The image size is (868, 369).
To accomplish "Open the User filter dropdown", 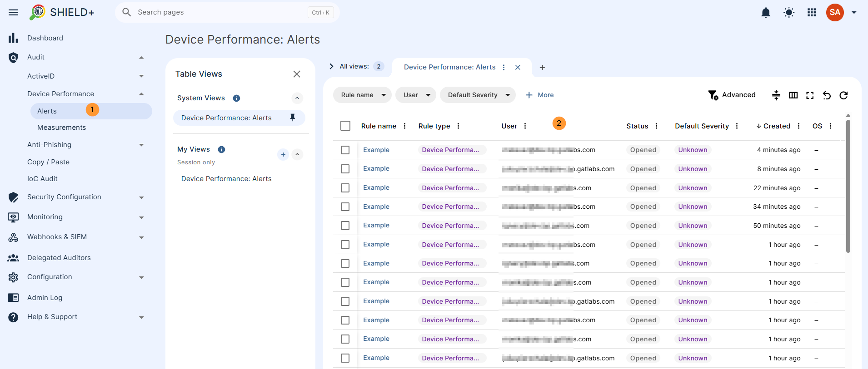I will 416,95.
